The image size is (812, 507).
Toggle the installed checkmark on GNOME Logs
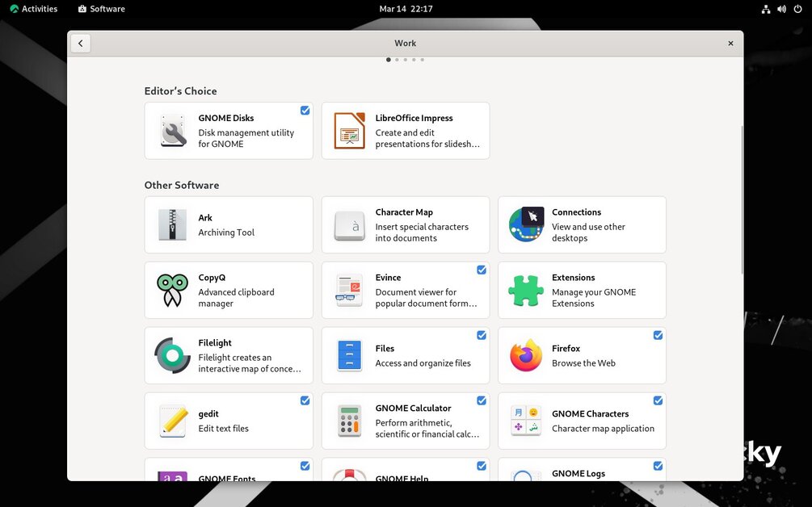(658, 466)
